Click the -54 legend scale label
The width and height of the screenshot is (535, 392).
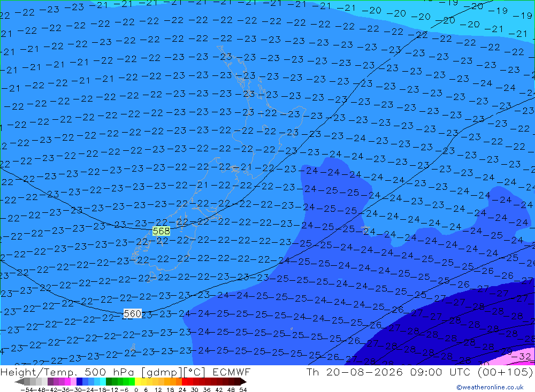[x=27, y=390]
